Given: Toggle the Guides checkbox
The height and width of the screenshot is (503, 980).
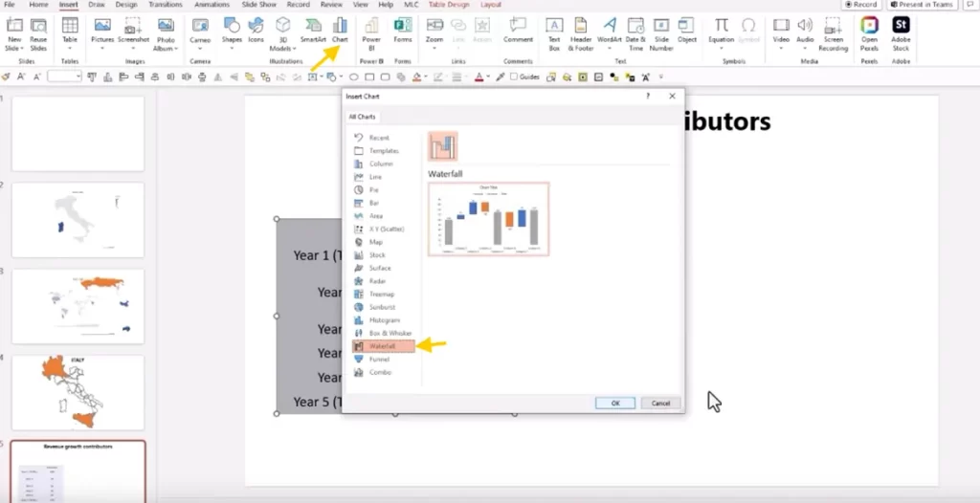Looking at the screenshot, I should (514, 77).
